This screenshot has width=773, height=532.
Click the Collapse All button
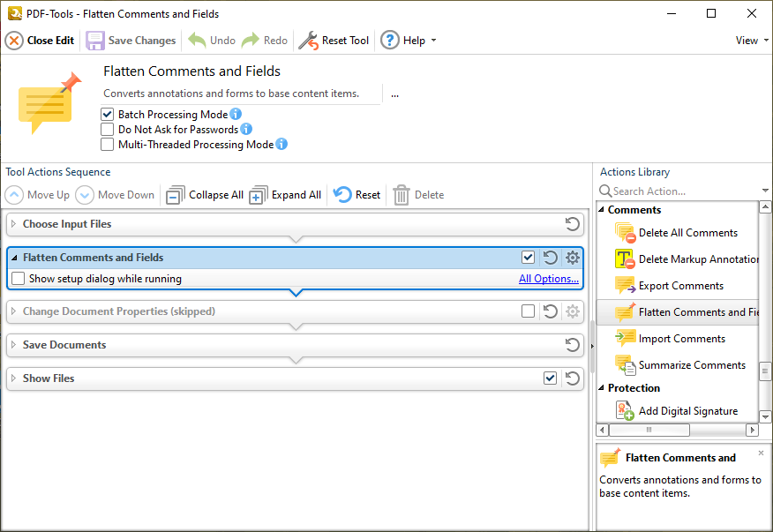pyautogui.click(x=204, y=194)
